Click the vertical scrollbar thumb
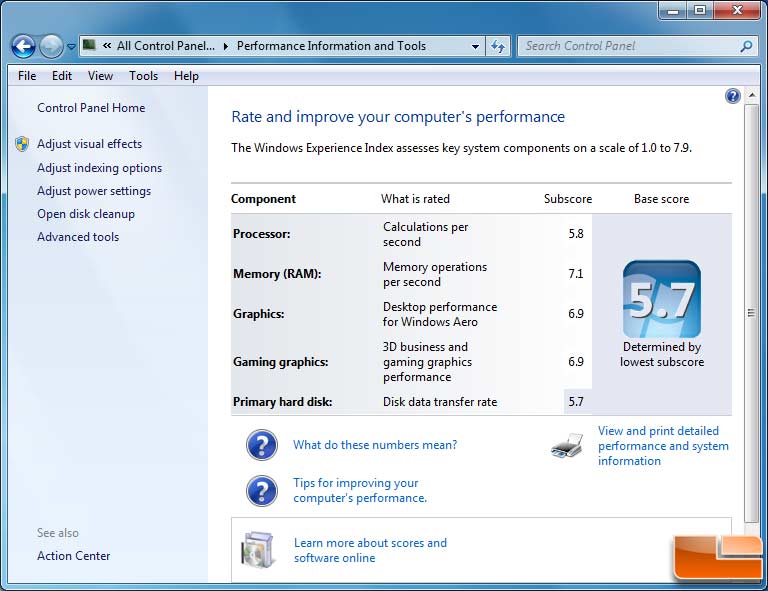Image resolution: width=768 pixels, height=591 pixels. [751, 312]
